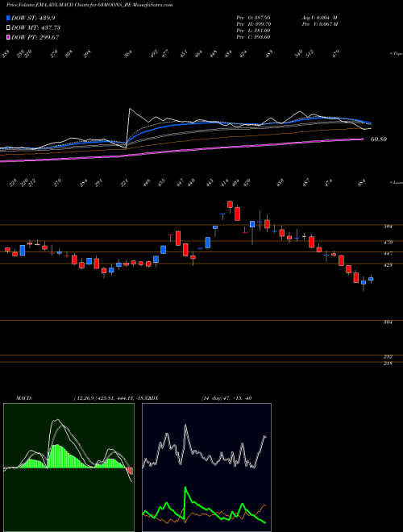Click the magenta DOW PT legend swatch
Screen dimensions: 403x532
coord(8,37)
